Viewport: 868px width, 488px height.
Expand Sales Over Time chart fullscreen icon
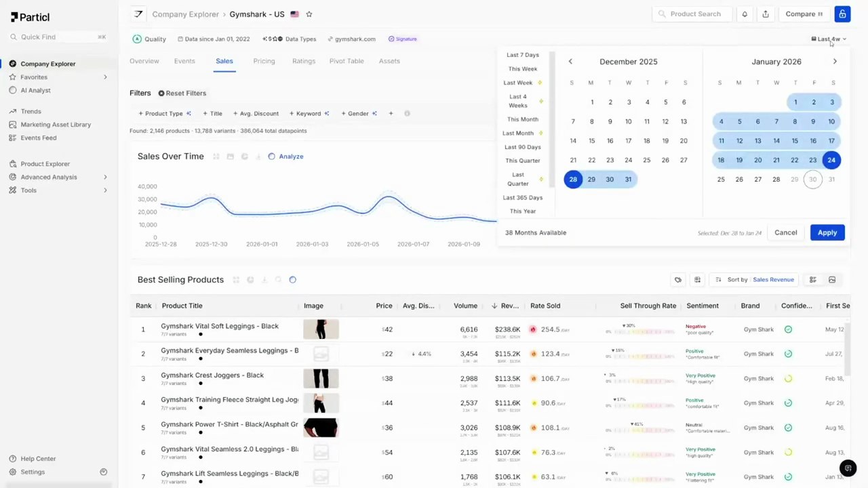216,157
